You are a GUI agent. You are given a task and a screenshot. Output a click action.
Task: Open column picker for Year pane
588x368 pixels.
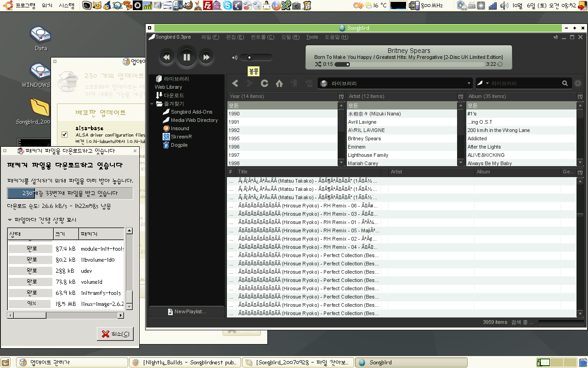coord(341,97)
